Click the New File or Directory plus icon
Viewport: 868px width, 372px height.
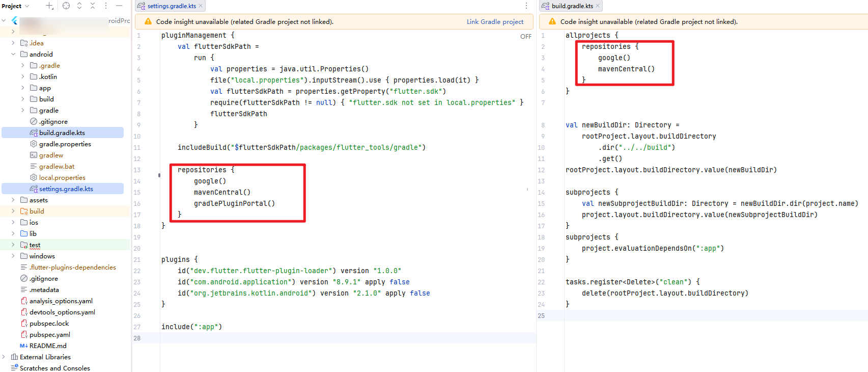49,6
